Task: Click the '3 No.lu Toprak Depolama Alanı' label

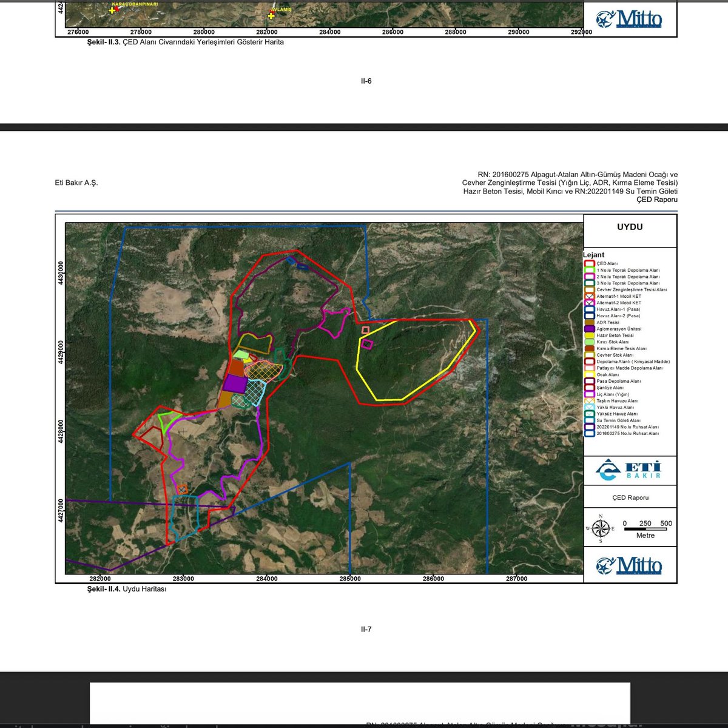Action: pos(628,283)
